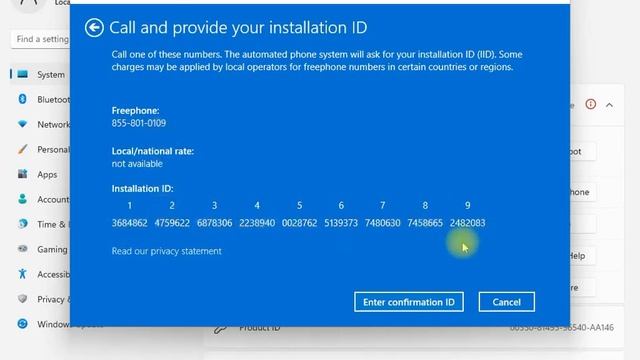Select the Personalization brush icon
640x360 pixels.
coord(22,149)
